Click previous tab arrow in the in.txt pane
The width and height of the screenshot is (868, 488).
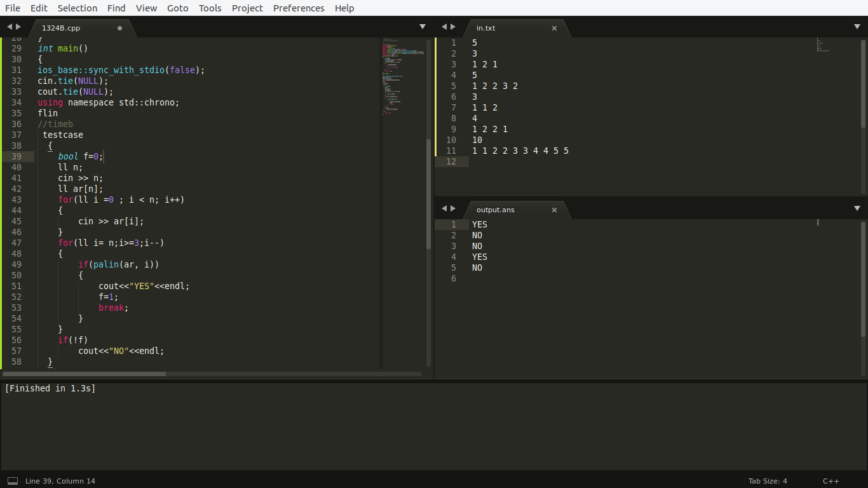444,27
